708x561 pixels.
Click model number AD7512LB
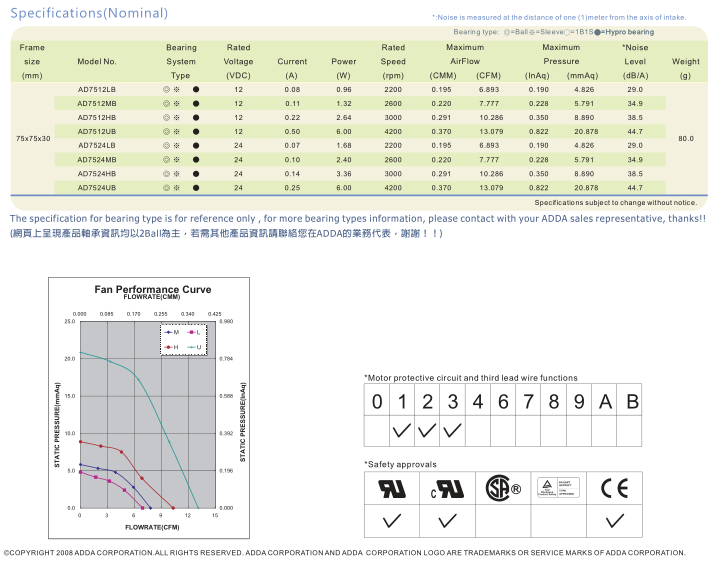(x=97, y=89)
